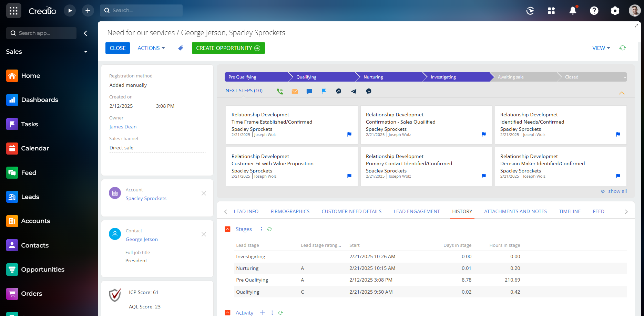Viewport: 644px width, 316px height.
Task: Show previous tabs with left arrow
Action: point(226,212)
